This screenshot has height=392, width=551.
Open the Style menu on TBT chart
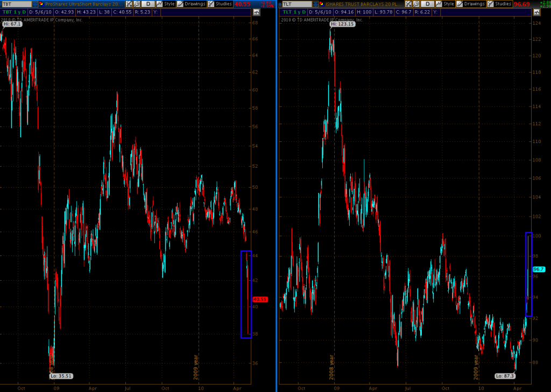166,4
